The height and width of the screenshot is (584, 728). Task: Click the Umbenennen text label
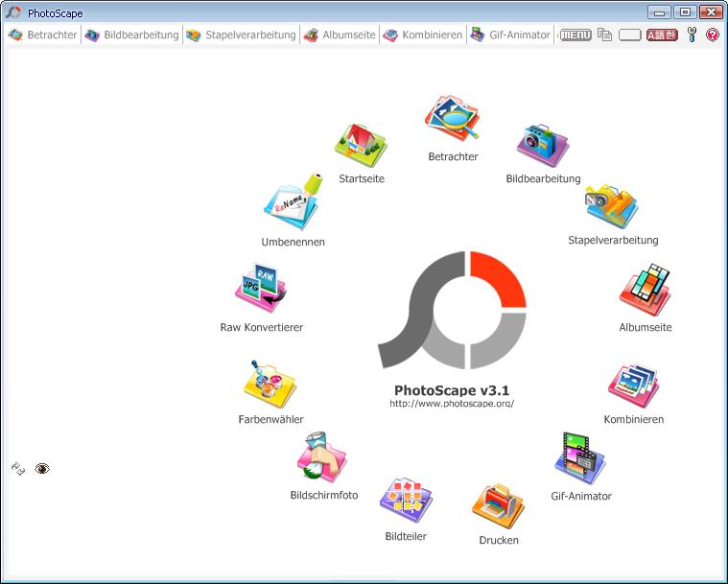click(293, 242)
